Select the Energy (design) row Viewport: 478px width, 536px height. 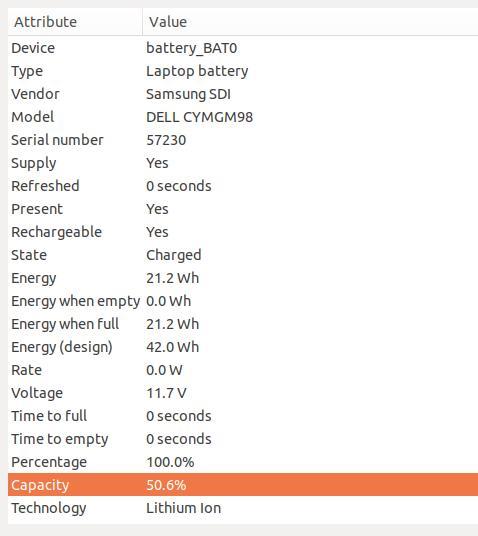[x=243, y=347]
